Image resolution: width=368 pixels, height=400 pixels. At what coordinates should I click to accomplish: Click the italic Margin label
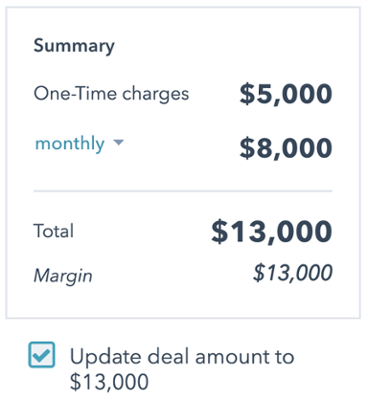(x=63, y=276)
